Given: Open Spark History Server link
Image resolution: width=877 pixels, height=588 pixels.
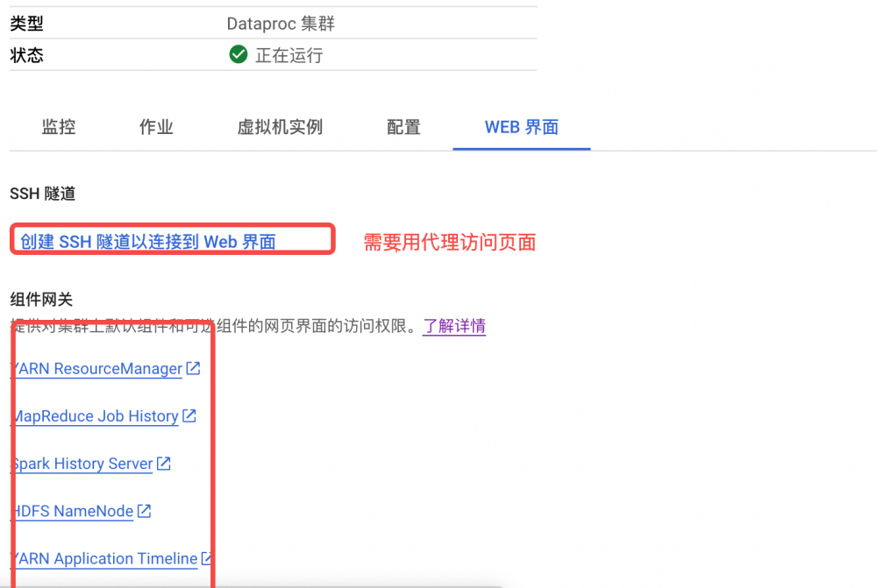Looking at the screenshot, I should pyautogui.click(x=82, y=464).
